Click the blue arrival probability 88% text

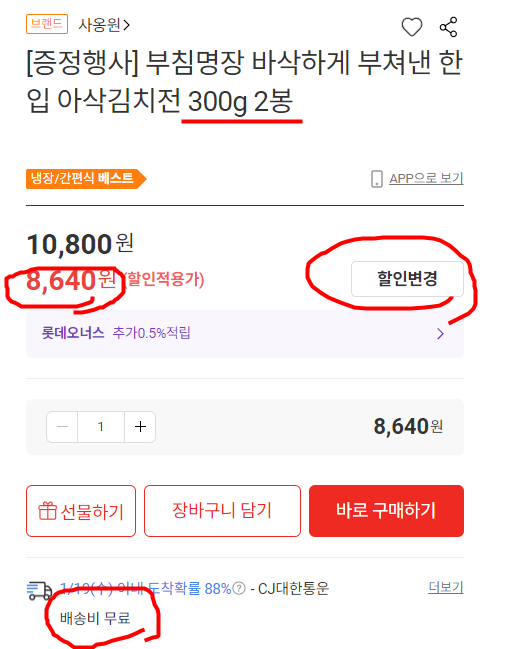(x=146, y=588)
